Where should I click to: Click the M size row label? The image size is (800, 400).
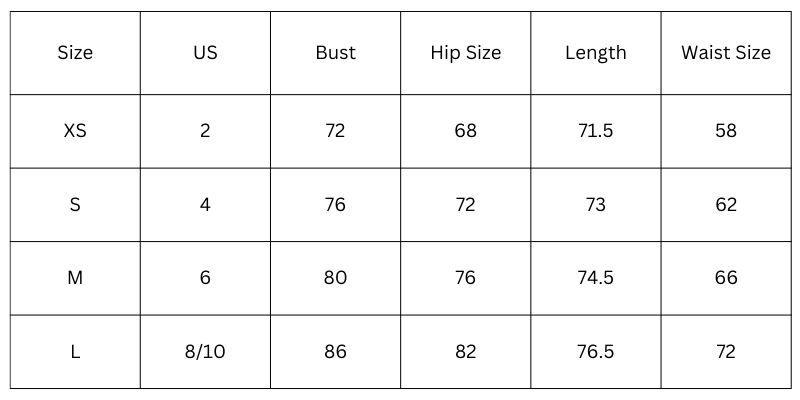75,278
